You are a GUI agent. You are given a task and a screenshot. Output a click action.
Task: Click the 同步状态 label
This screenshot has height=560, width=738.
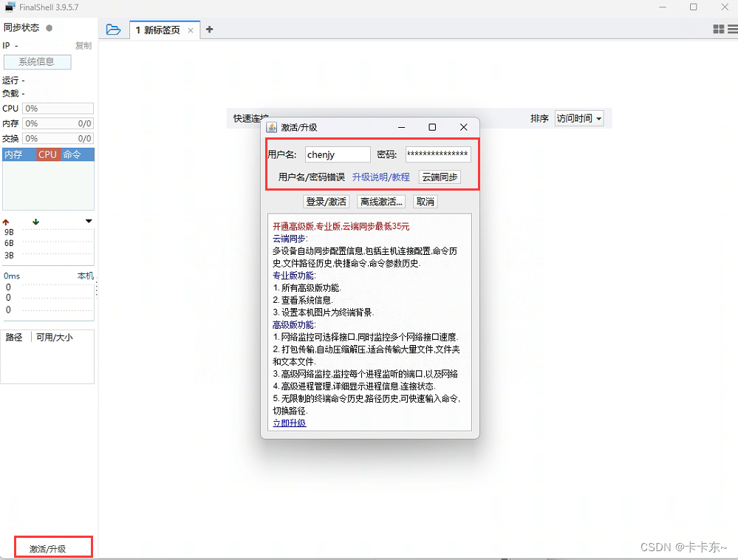tap(21, 28)
